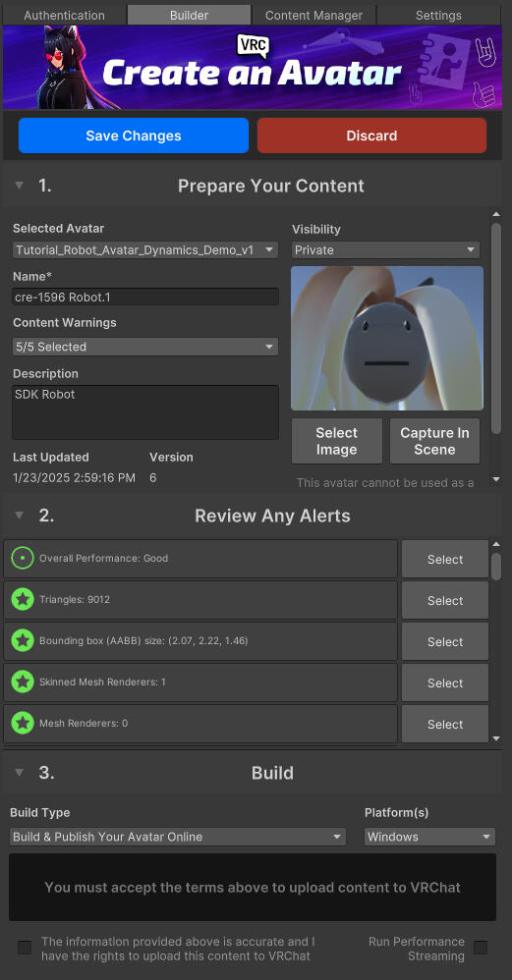
Task: Click the Bounding box AABB size text
Action: click(143, 640)
